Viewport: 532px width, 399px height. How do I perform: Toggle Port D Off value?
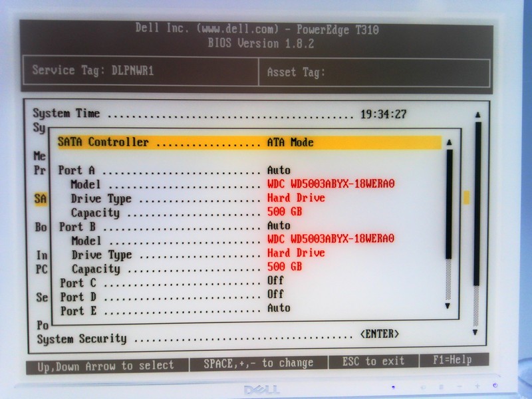[x=275, y=295]
